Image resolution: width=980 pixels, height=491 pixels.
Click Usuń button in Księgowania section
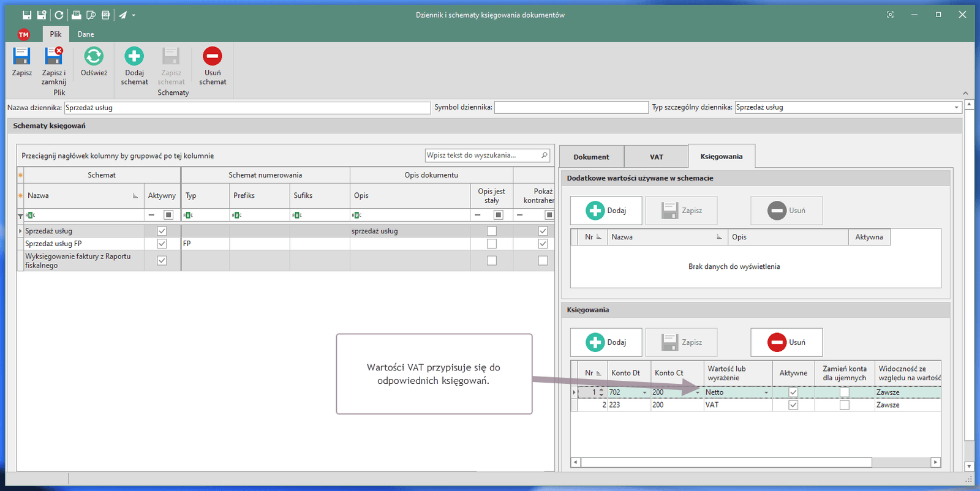coord(786,342)
